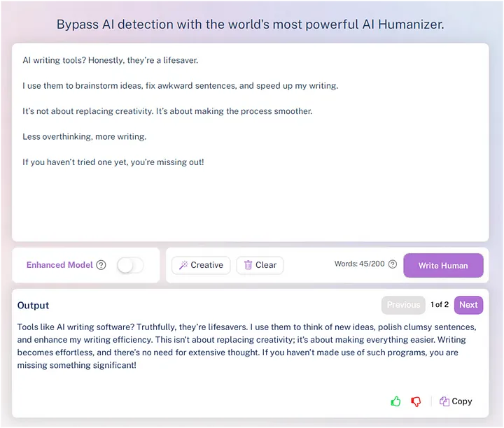504x428 pixels.
Task: Click the line 'Less overthinking, more writing.'
Action: [85, 137]
